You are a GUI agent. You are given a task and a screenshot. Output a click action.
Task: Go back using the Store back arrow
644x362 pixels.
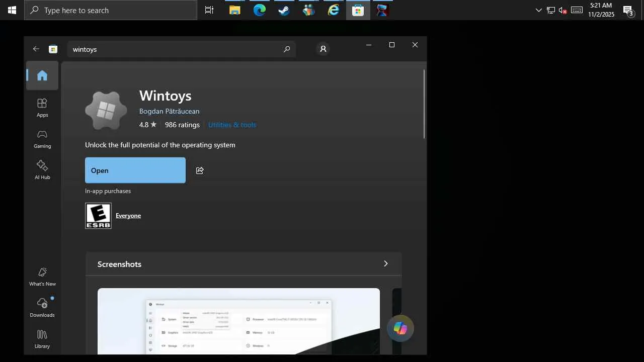(36, 49)
